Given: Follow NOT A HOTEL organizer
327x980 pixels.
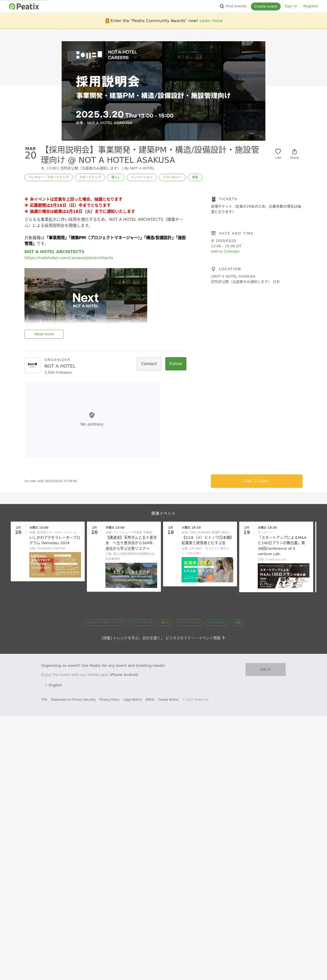Looking at the screenshot, I should pos(175,364).
